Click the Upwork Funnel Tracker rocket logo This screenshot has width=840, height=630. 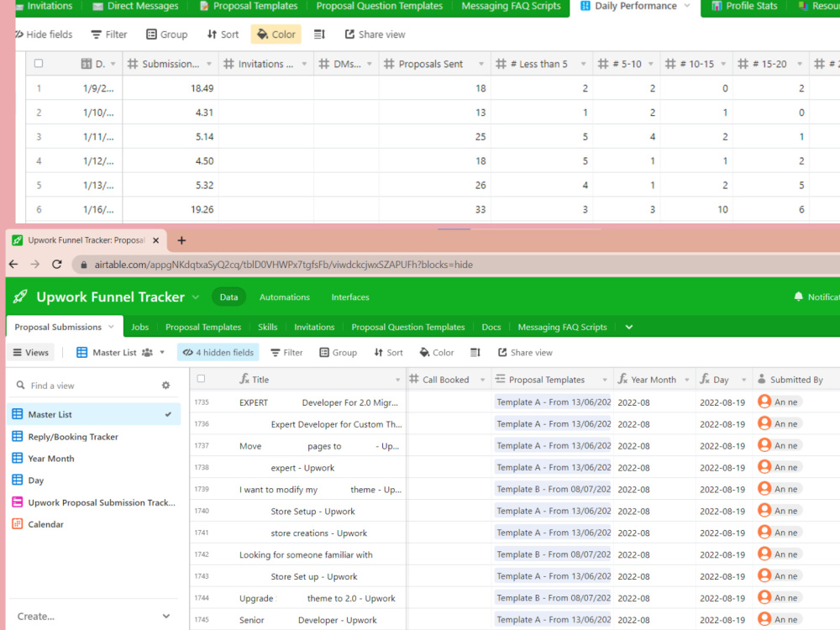click(20, 297)
